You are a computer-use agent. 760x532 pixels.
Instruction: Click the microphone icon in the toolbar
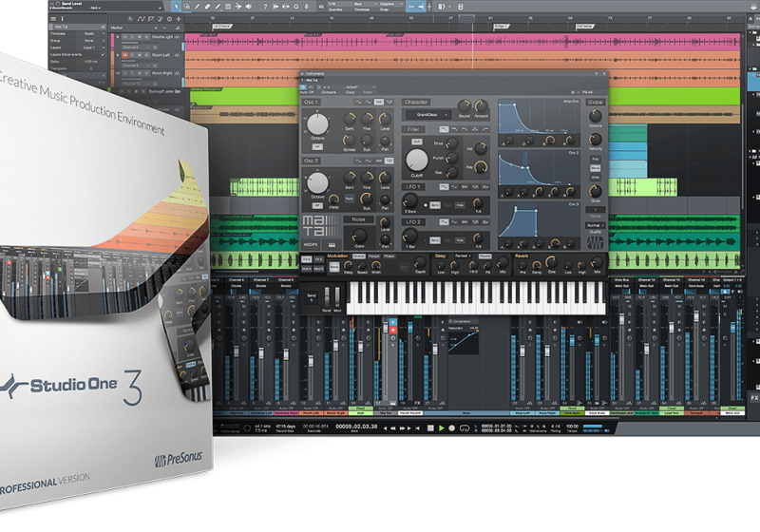click(306, 7)
